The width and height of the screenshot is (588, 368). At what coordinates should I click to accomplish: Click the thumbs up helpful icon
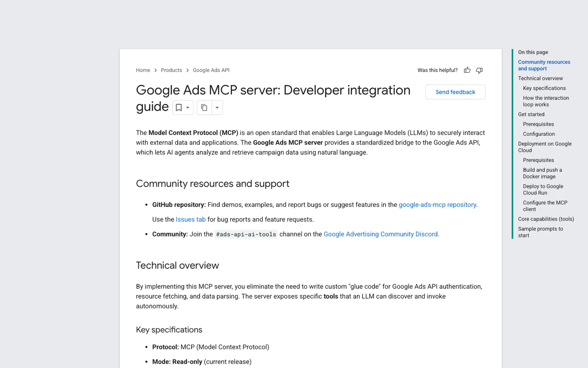coord(467,70)
